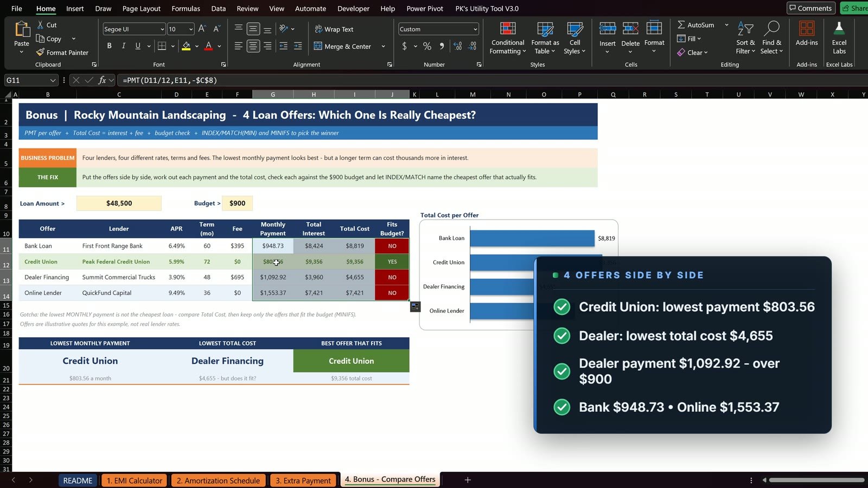Toggle Italic formatting

(x=123, y=46)
